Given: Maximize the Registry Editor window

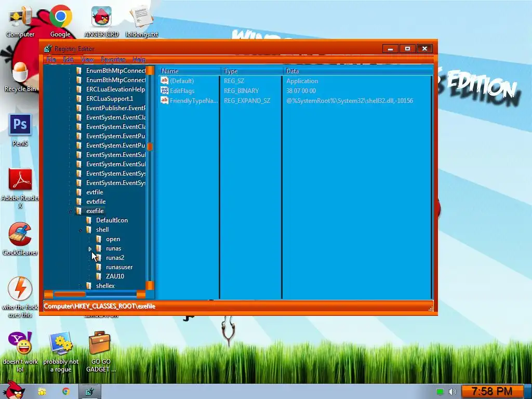Looking at the screenshot, I should click(x=407, y=48).
